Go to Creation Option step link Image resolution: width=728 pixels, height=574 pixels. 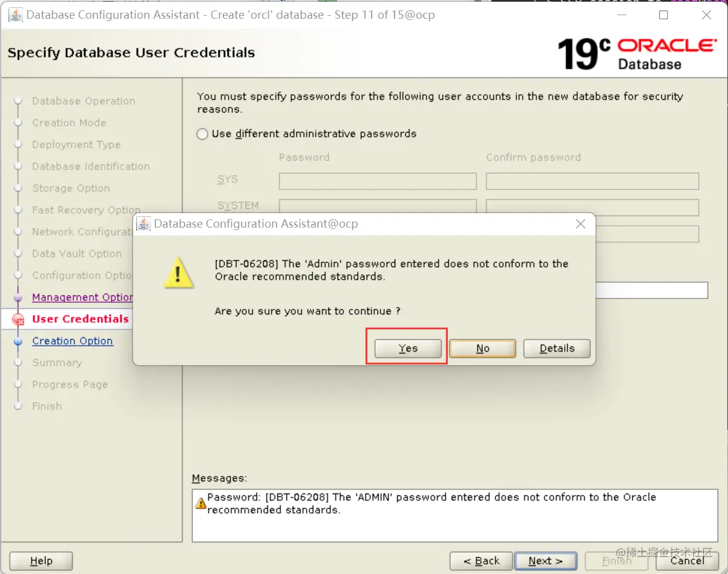click(x=73, y=341)
